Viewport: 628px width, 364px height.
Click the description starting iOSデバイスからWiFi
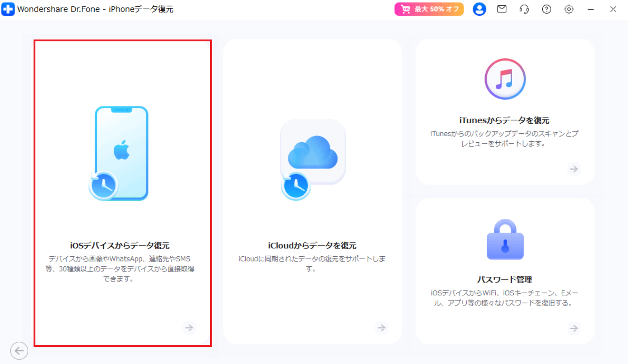504,298
